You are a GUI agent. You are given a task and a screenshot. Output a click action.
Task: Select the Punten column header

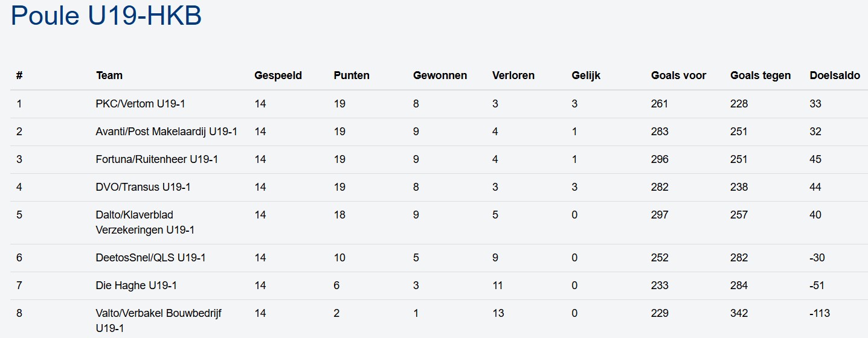(352, 75)
